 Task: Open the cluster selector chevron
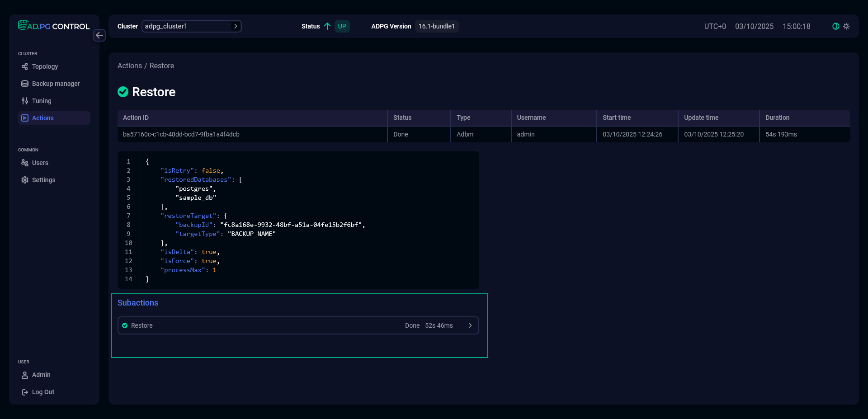click(236, 26)
